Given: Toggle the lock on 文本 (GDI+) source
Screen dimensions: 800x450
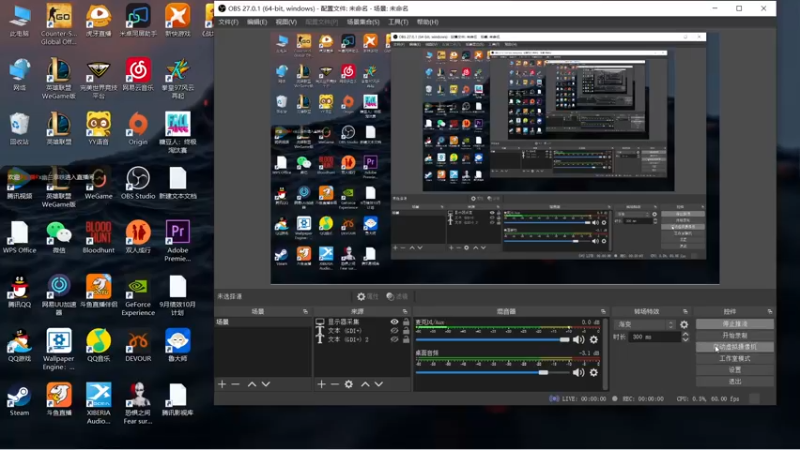Looking at the screenshot, I should [x=406, y=331].
